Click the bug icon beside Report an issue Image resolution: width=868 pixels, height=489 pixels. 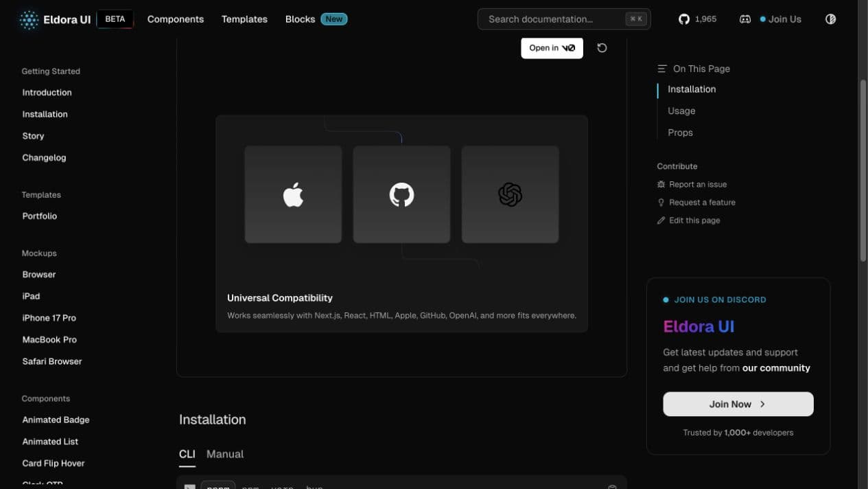coord(661,184)
